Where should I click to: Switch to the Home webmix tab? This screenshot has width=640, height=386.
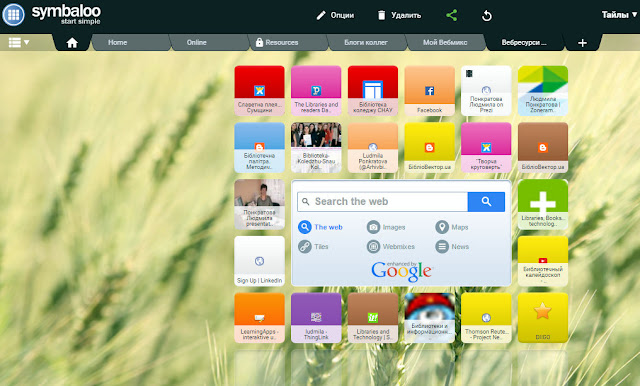coord(131,42)
